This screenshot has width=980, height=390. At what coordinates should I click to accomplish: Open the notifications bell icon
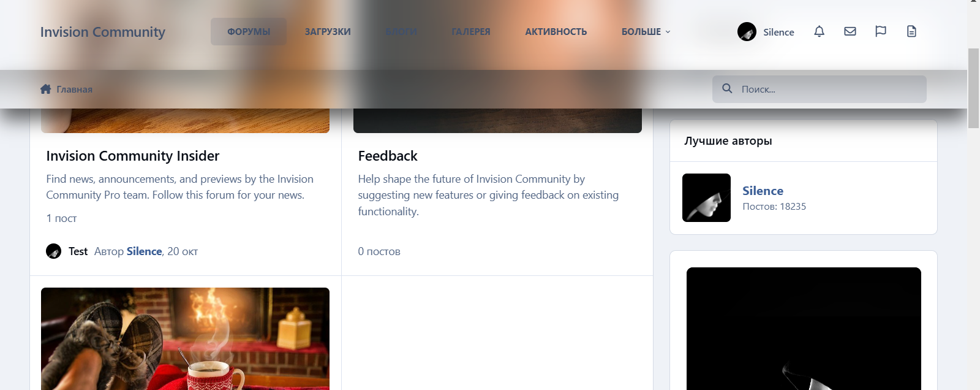coord(819,31)
